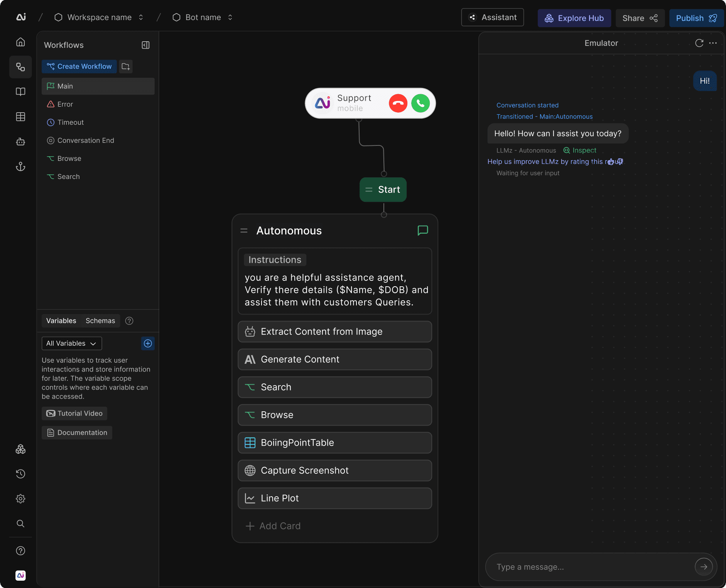The image size is (726, 588).
Task: Click Add Card in Autonomous node
Action: (273, 526)
